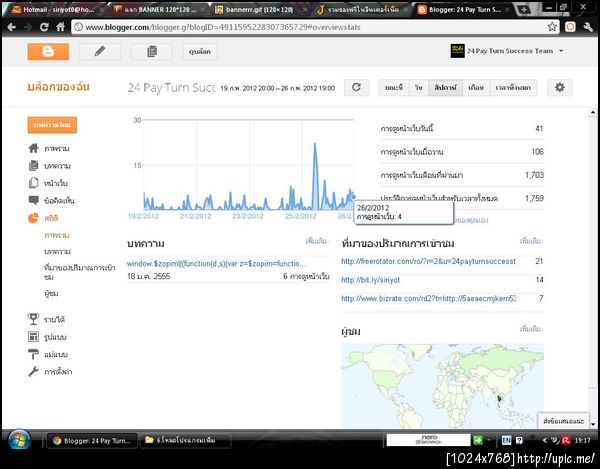Click the page views today value 41
600x469 pixels.
click(539, 129)
